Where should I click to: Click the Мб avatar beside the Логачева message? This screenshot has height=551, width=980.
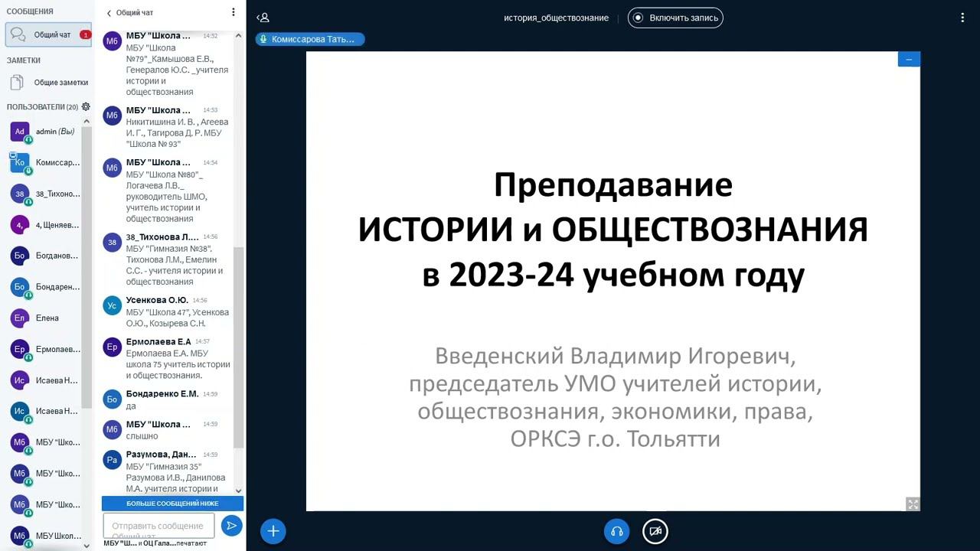tap(113, 168)
